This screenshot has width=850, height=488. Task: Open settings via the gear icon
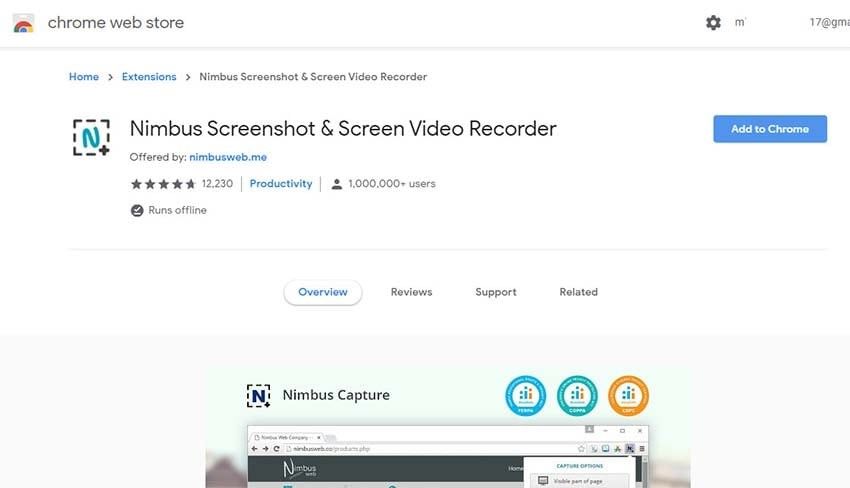pos(713,23)
